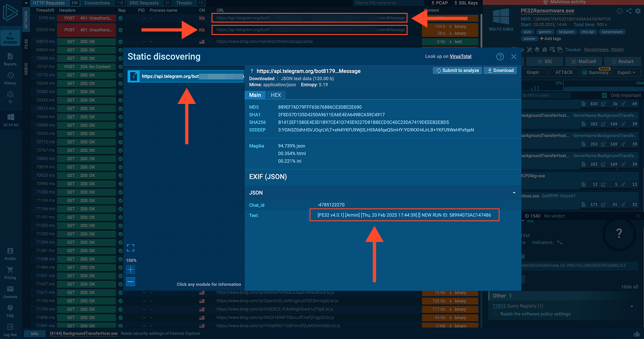This screenshot has width=644, height=339.
Task: Open the analysis settings gear icon
Action: [x=638, y=11]
